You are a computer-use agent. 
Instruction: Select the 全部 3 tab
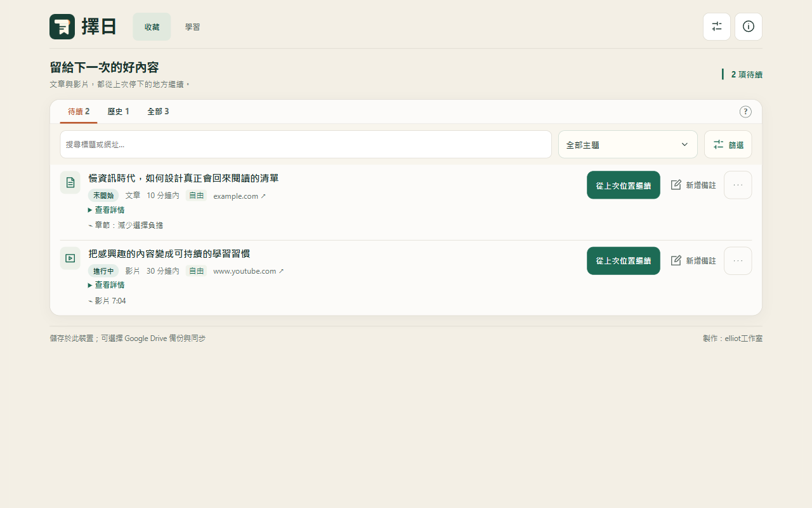[158, 112]
